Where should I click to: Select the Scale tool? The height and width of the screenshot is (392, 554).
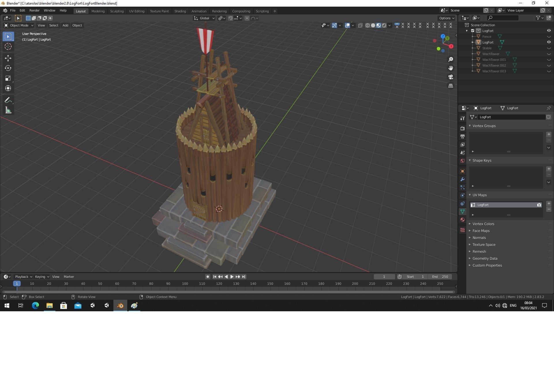8,78
